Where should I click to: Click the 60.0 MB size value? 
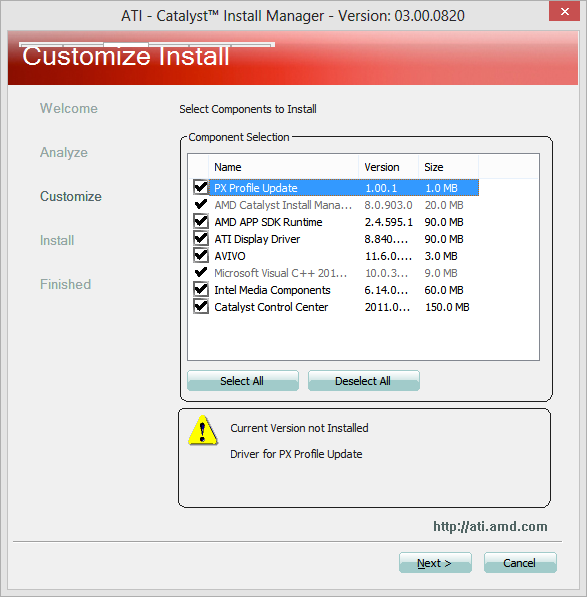[x=444, y=290]
